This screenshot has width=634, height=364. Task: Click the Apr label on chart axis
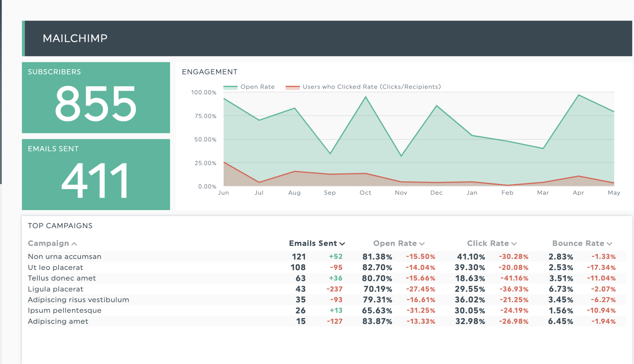(x=578, y=193)
